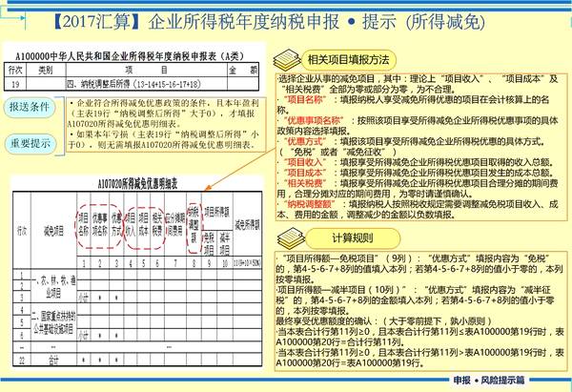Select the 金额 header in A100000 table
The height and width of the screenshot is (392, 572).
pos(243,70)
